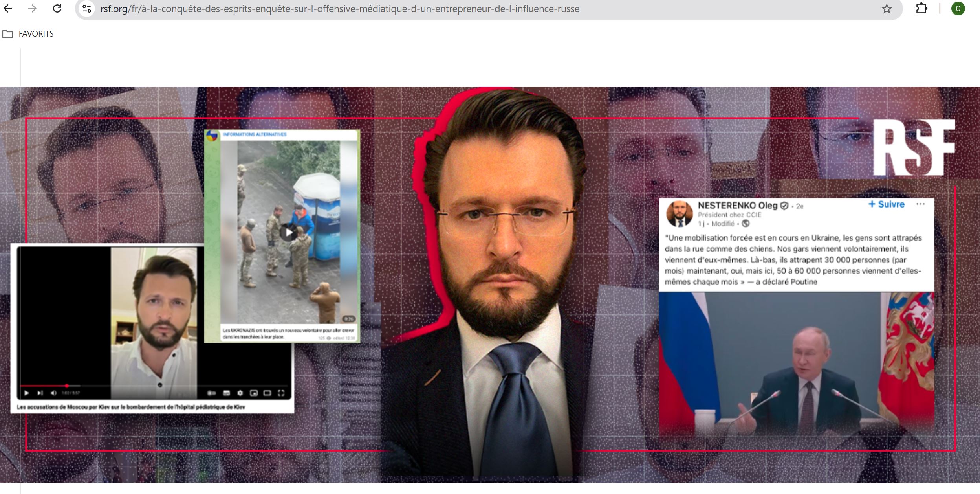The width and height of the screenshot is (980, 494).
Task: Click the LinkedIn quote starting "Une mobilisation forcée"
Action: (x=793, y=260)
